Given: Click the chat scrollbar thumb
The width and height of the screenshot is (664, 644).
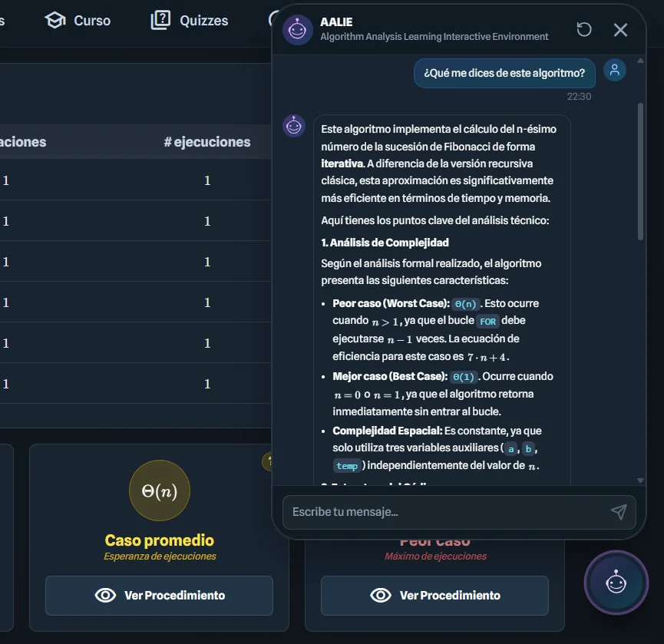Looking at the screenshot, I should 640,171.
